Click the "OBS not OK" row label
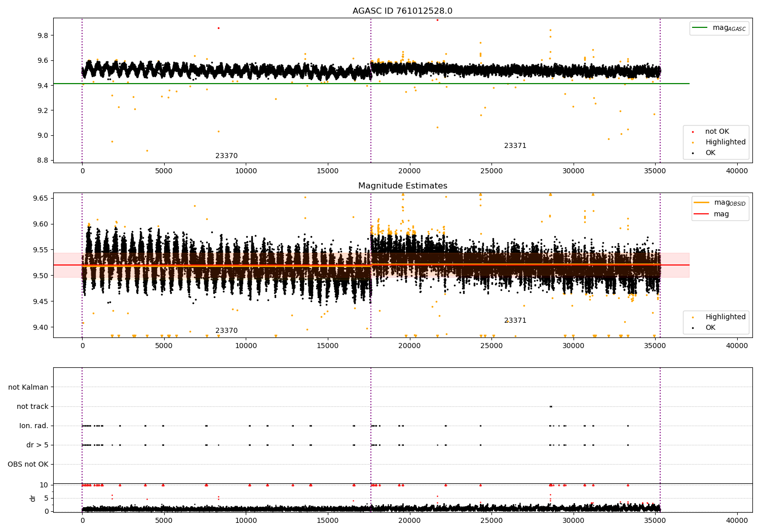The image size is (760, 532). tap(28, 465)
